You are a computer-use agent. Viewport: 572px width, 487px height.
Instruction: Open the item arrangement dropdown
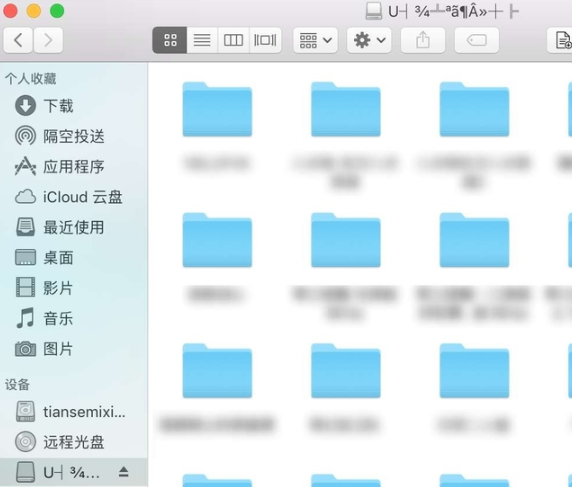point(316,40)
